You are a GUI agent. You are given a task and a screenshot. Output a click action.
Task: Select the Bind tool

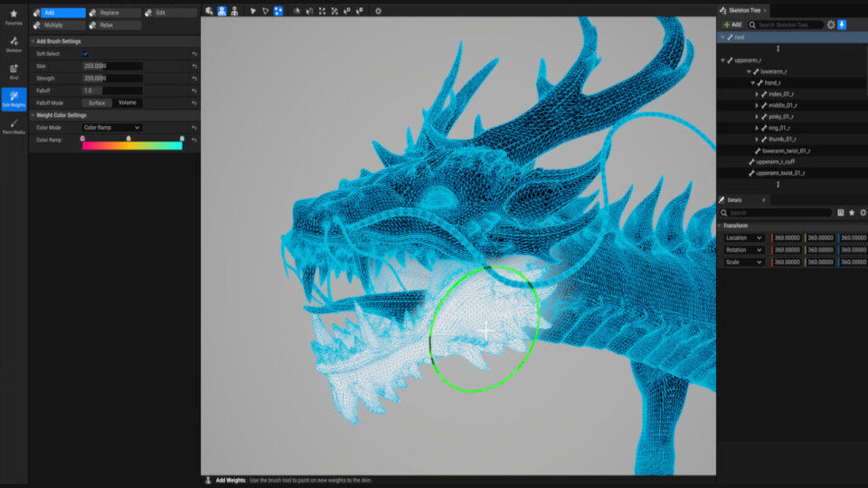point(14,70)
